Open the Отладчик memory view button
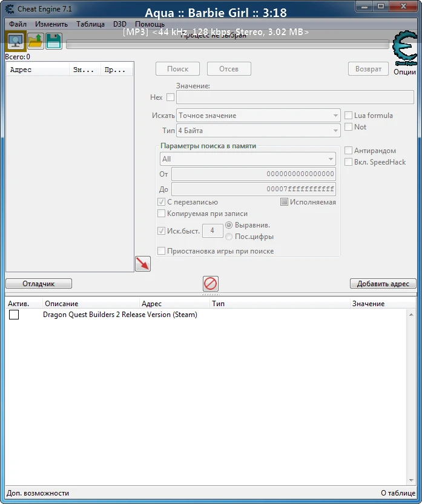 coord(39,284)
